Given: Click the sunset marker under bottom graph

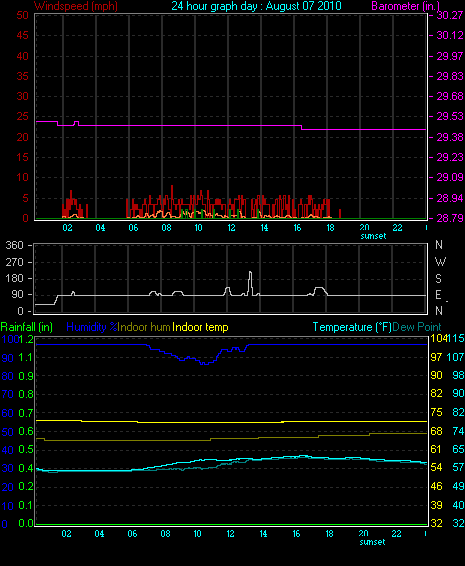Looking at the screenshot, I should click(x=372, y=542).
